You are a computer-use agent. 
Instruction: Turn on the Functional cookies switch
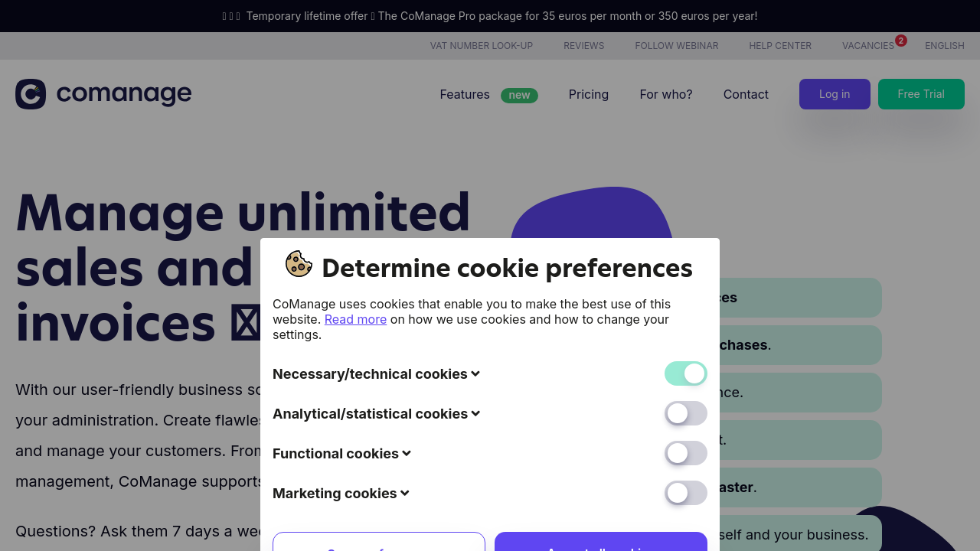685,453
